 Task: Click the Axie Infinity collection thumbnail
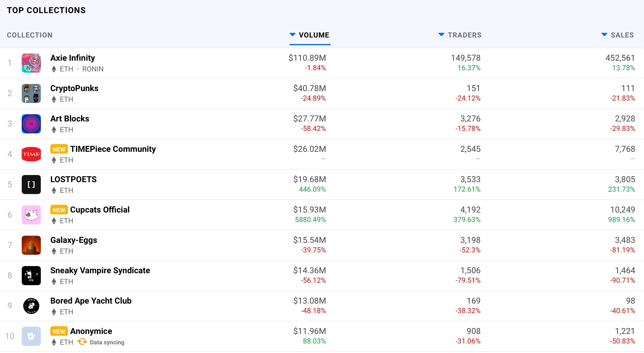(x=31, y=63)
